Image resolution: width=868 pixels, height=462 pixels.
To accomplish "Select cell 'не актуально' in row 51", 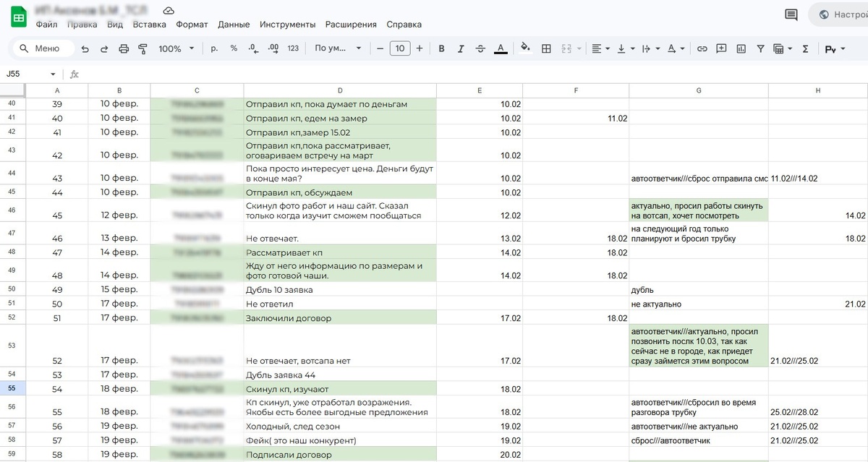I will [699, 304].
